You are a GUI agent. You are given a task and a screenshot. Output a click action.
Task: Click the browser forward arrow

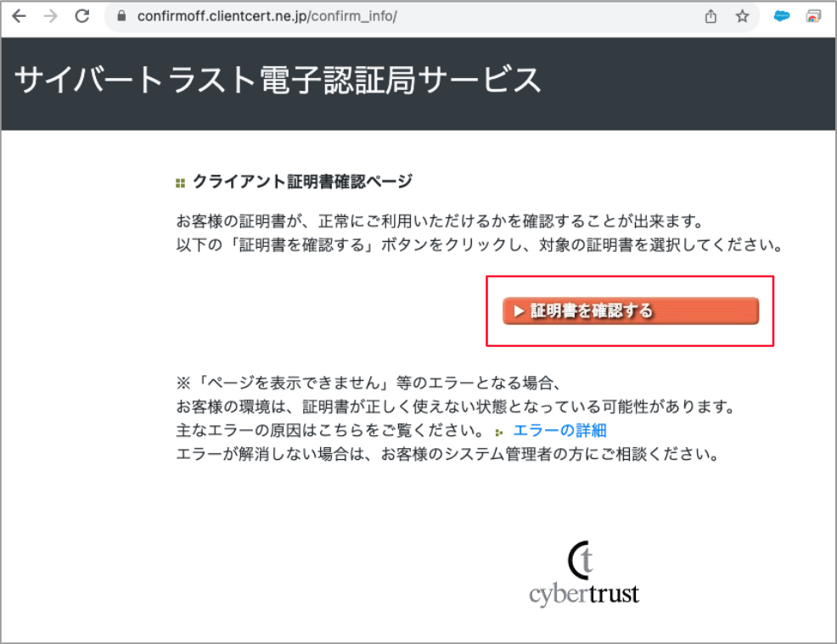(50, 16)
